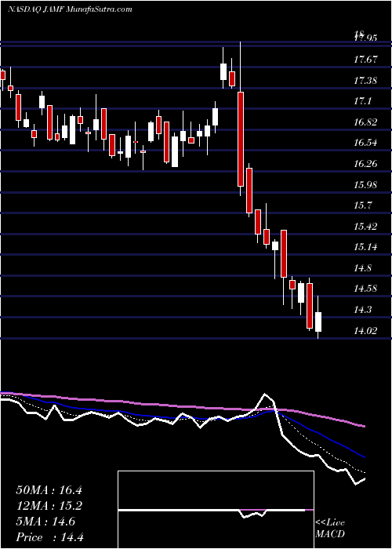The image size is (392, 549).
Task: Select the 17.67 price axis label
Action: pyautogui.click(x=366, y=60)
